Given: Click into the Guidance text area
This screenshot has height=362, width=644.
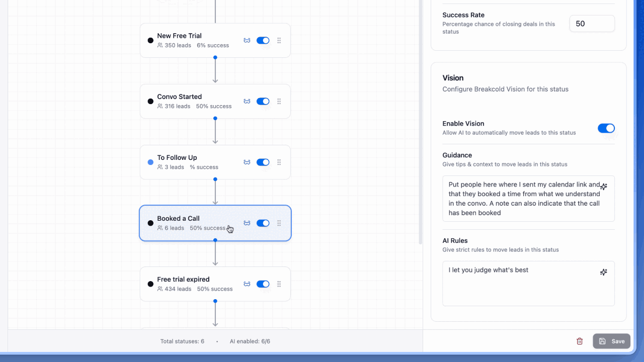Looking at the screenshot, I should (x=529, y=199).
